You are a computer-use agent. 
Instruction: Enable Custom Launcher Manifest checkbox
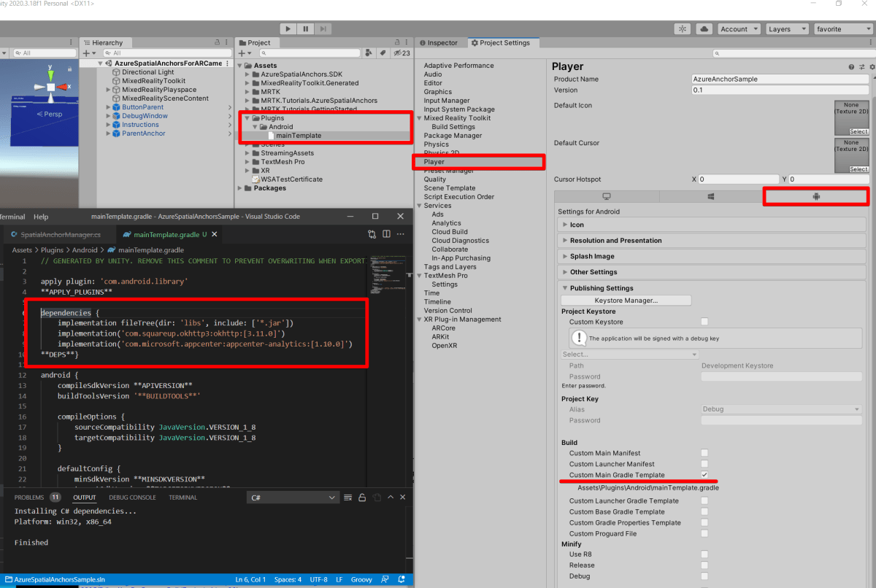point(704,464)
